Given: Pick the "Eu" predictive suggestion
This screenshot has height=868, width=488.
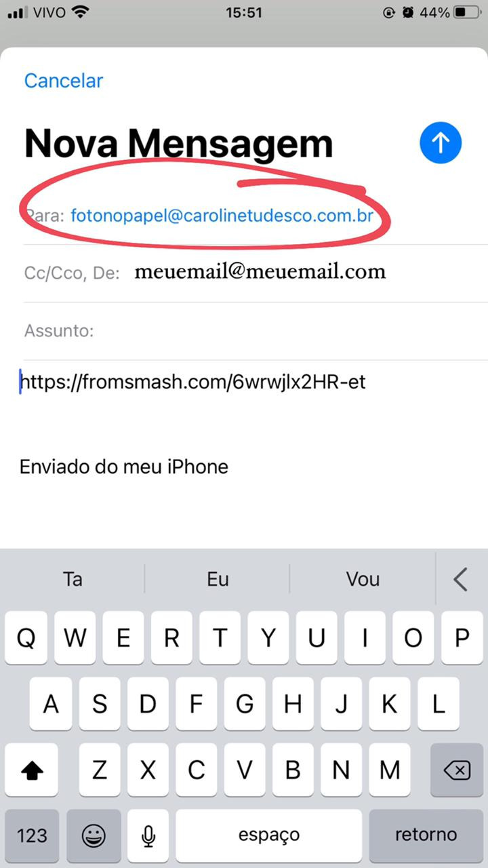Looking at the screenshot, I should (218, 580).
